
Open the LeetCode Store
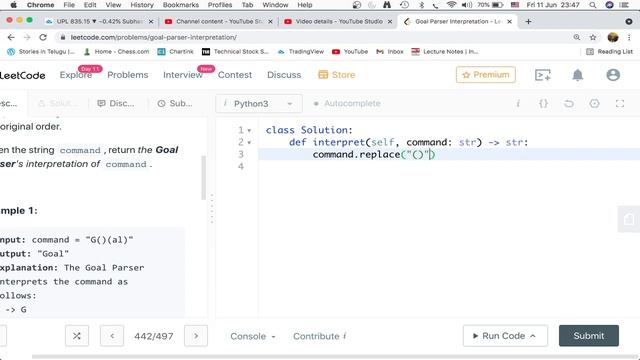[x=337, y=75]
